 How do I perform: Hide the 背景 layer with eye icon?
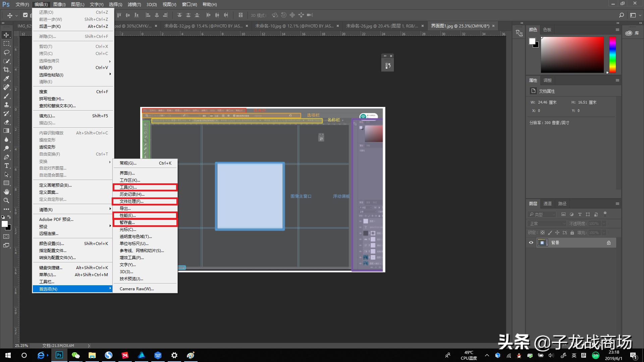pos(531,243)
